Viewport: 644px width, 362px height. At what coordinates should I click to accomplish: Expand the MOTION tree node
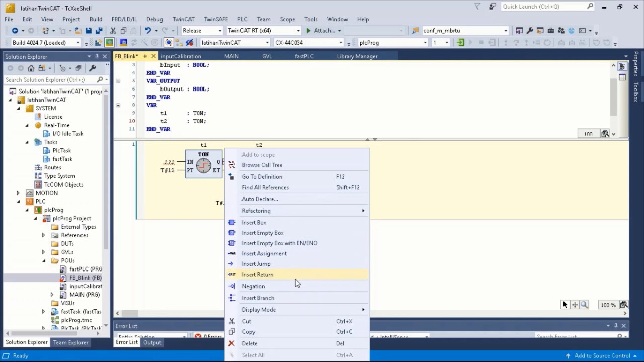point(18,193)
